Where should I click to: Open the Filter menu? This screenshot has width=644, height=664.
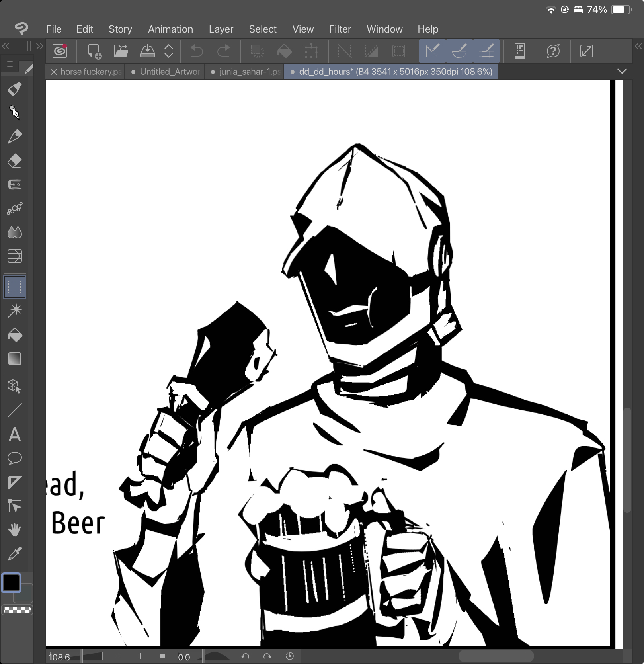click(x=340, y=29)
